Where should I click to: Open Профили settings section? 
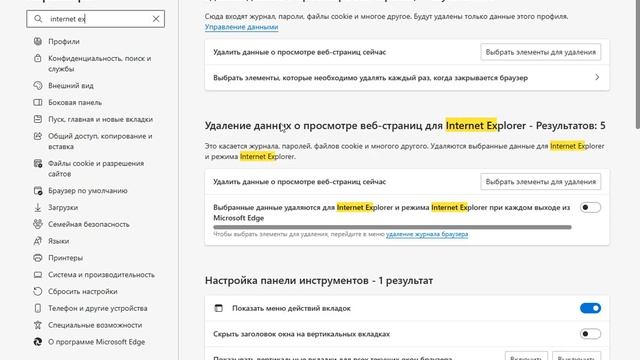click(64, 41)
